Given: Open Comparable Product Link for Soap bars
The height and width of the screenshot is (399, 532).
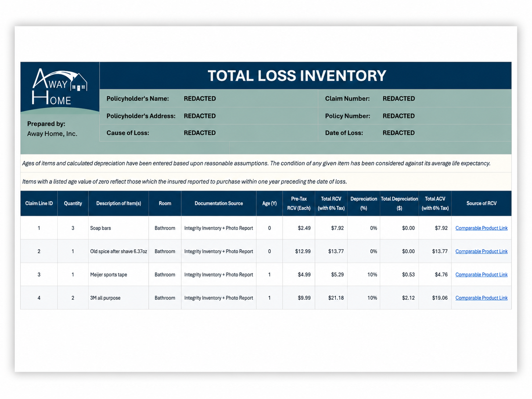Looking at the screenshot, I should [481, 228].
